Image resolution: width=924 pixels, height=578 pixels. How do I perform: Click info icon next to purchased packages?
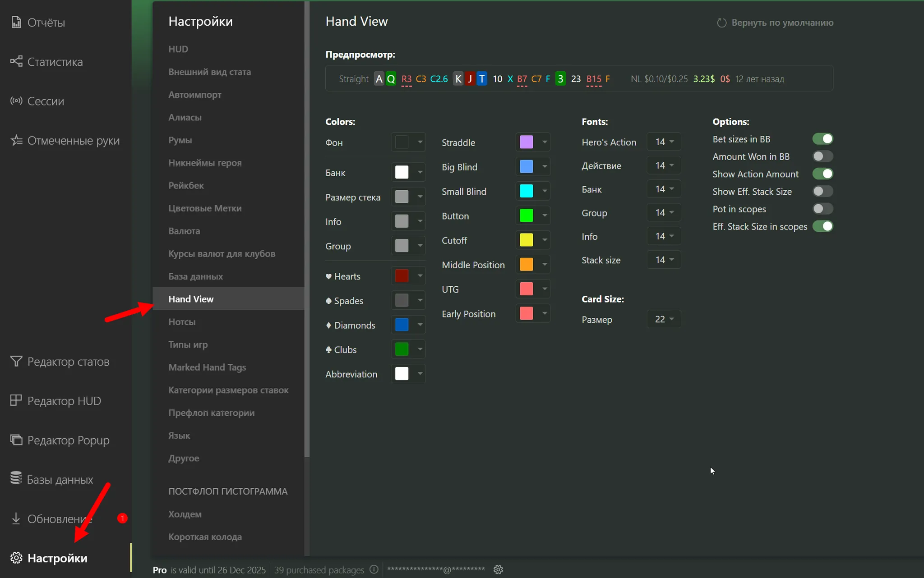coord(374,569)
